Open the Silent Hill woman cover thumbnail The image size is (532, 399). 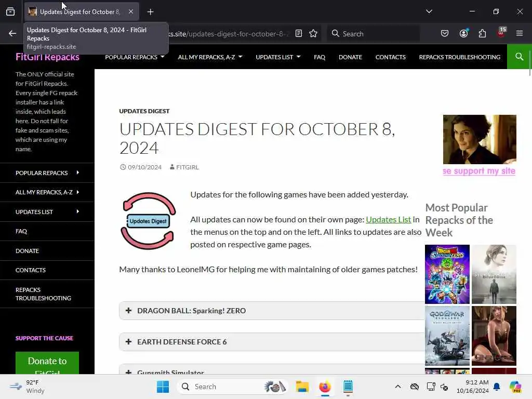click(x=494, y=274)
